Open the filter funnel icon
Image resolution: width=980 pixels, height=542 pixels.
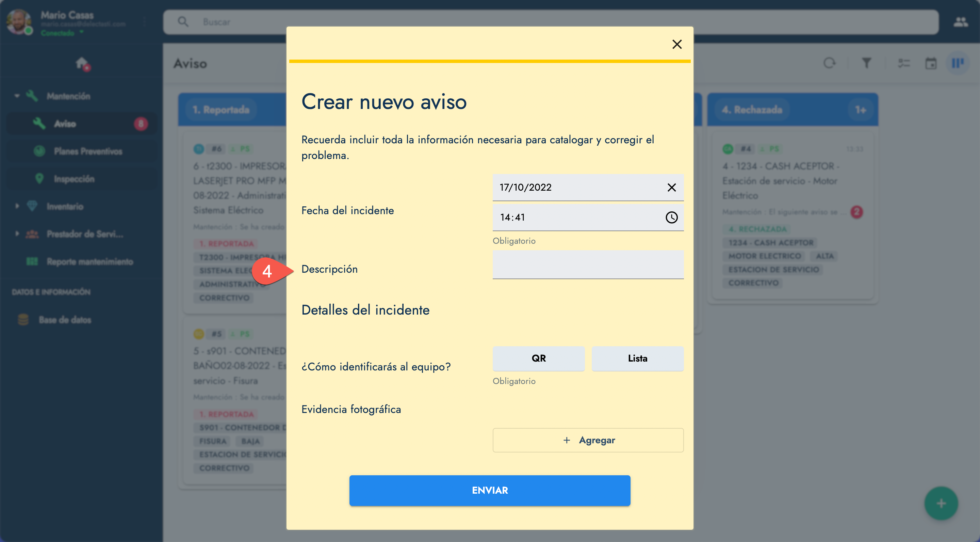[x=866, y=63]
